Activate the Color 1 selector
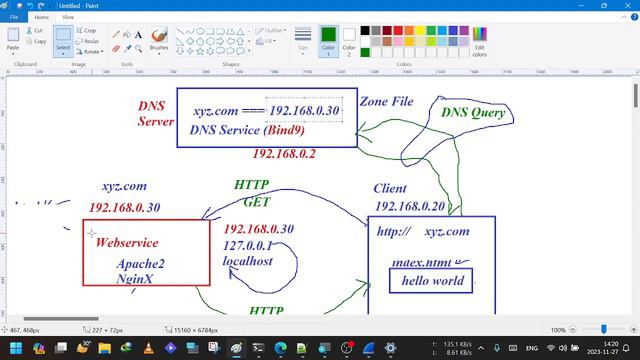640x360 pixels. coord(328,41)
